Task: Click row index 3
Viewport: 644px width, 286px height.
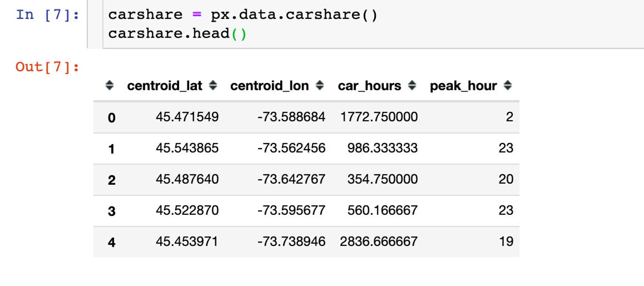Action: pos(111,211)
